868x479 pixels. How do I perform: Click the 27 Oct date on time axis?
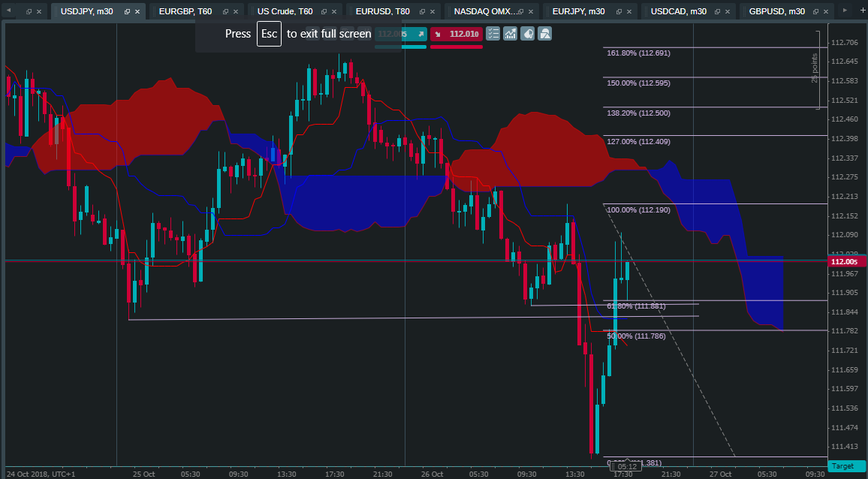(x=722, y=474)
